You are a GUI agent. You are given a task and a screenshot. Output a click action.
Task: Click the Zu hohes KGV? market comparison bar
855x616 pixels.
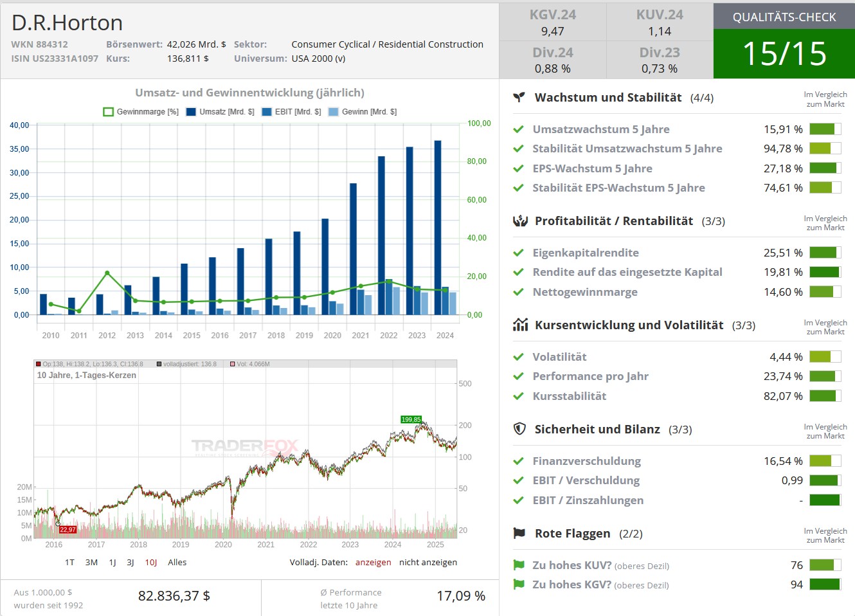point(825,584)
